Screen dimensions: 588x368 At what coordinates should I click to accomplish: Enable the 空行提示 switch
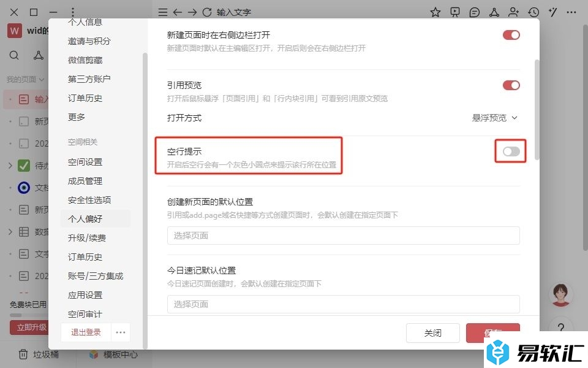(x=511, y=151)
